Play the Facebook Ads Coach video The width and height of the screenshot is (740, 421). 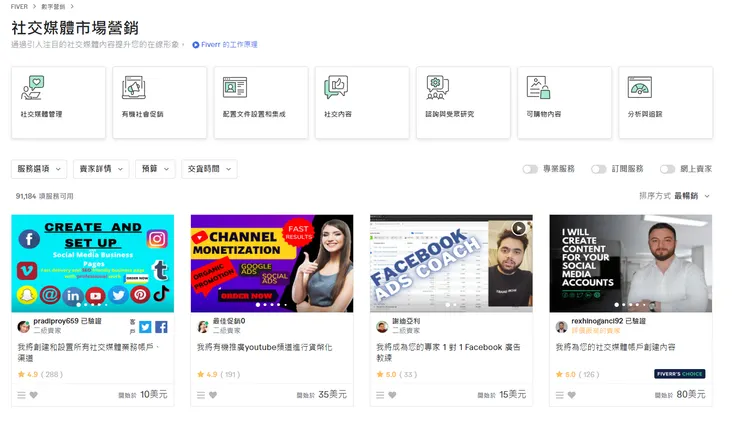(x=519, y=228)
